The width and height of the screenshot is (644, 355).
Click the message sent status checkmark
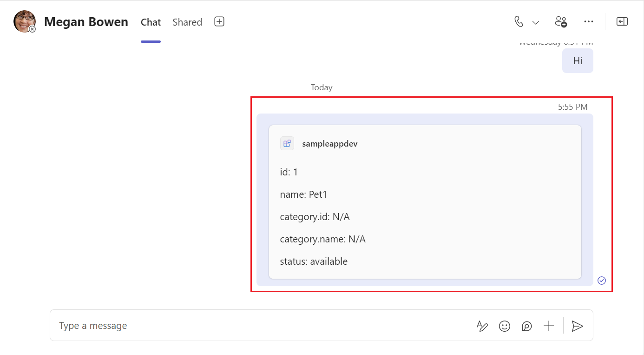(602, 280)
